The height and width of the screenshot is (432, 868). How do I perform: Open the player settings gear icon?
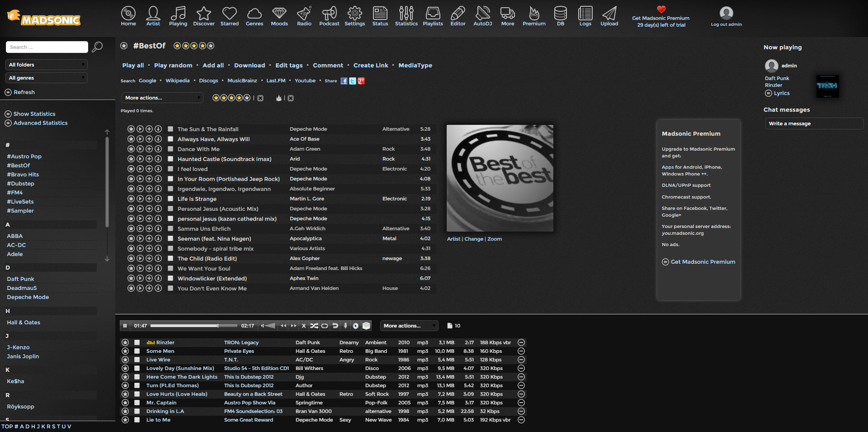point(356,326)
